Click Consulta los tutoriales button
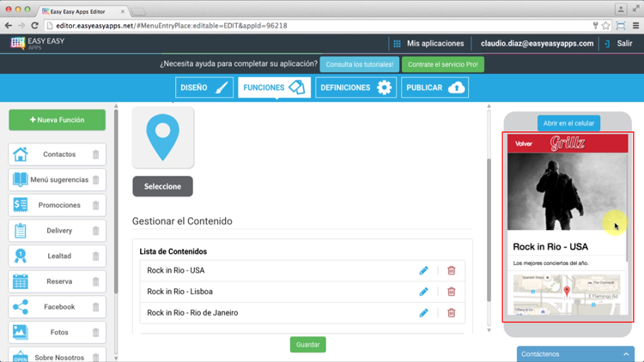644x362 pixels. tap(360, 64)
